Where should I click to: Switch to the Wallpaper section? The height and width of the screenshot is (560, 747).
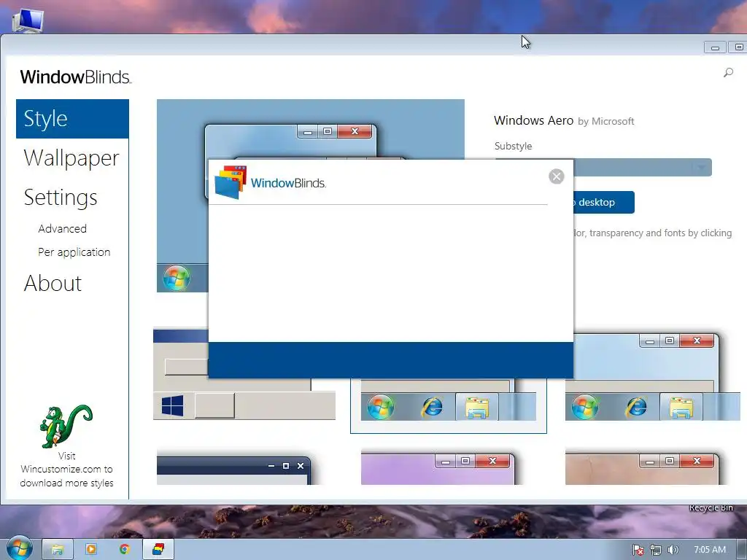pyautogui.click(x=71, y=157)
